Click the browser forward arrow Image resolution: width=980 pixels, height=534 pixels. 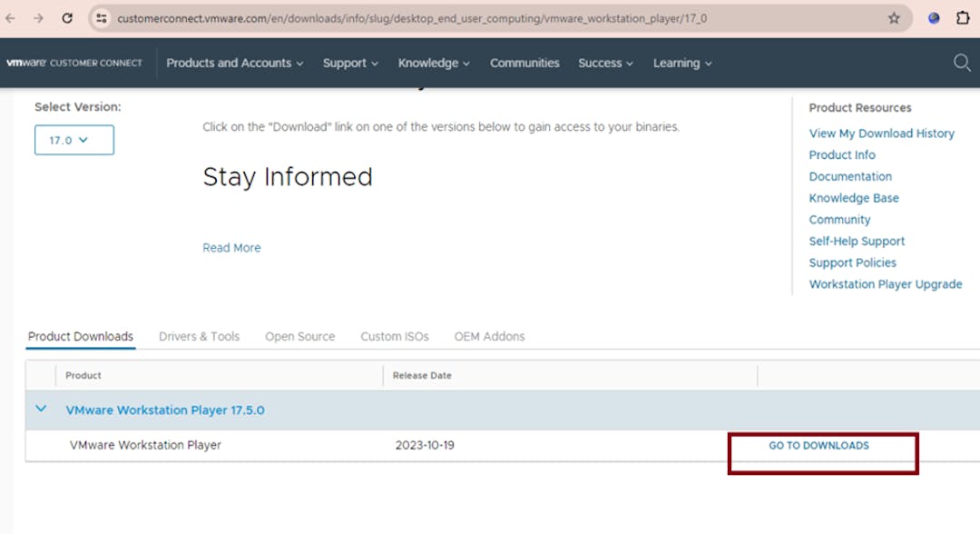coord(38,18)
